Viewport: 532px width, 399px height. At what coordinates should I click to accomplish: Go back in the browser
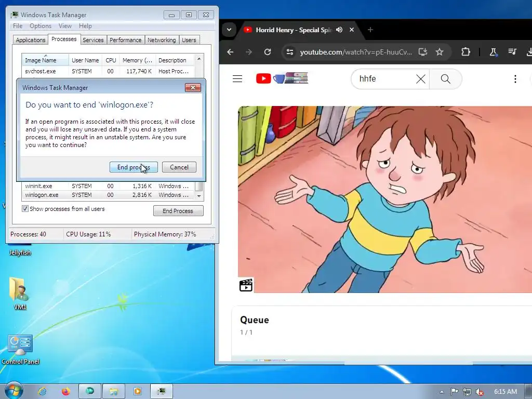click(x=230, y=52)
